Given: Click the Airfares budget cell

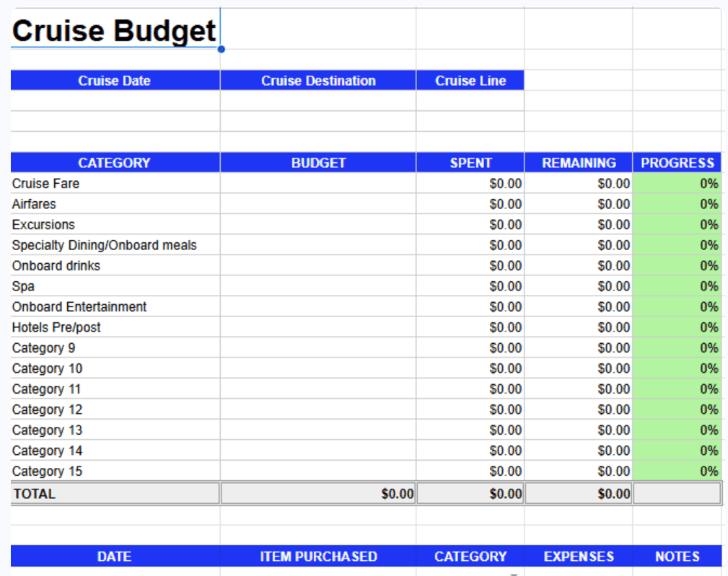Looking at the screenshot, I should click(317, 204).
